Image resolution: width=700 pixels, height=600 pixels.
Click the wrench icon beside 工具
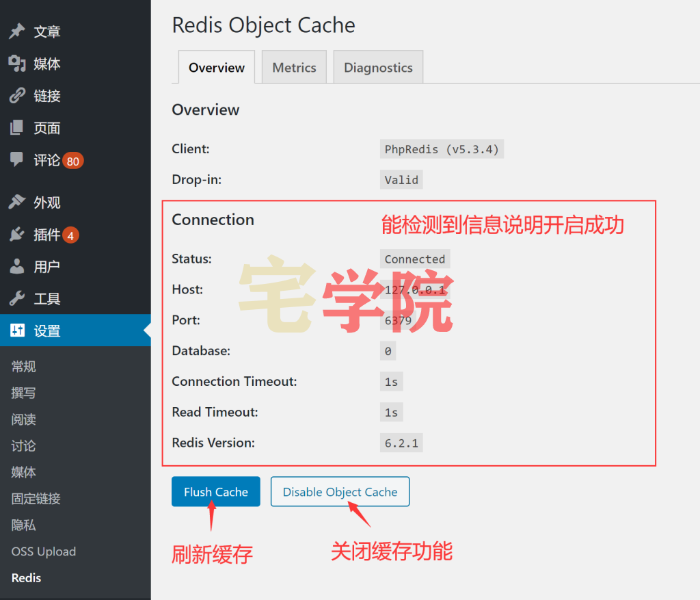click(x=17, y=298)
